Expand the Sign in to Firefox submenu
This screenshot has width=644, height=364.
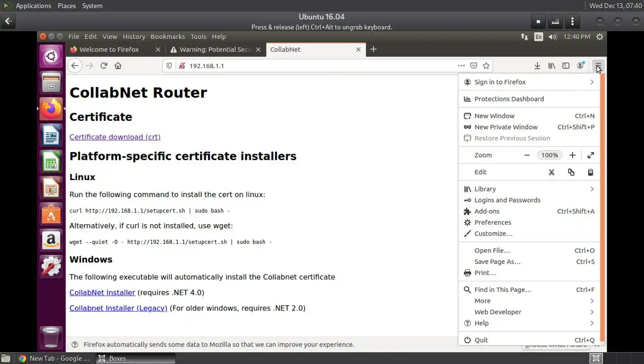coord(529,82)
